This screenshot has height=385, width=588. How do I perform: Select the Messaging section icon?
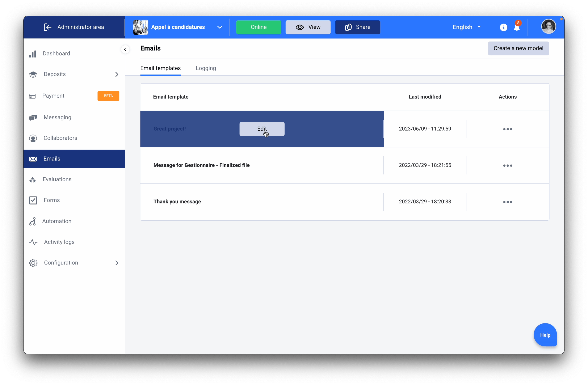[x=33, y=117]
